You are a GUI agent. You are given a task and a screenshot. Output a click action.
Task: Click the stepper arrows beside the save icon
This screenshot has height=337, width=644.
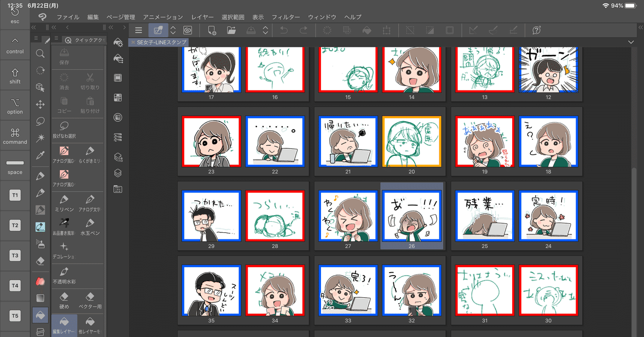click(x=266, y=30)
